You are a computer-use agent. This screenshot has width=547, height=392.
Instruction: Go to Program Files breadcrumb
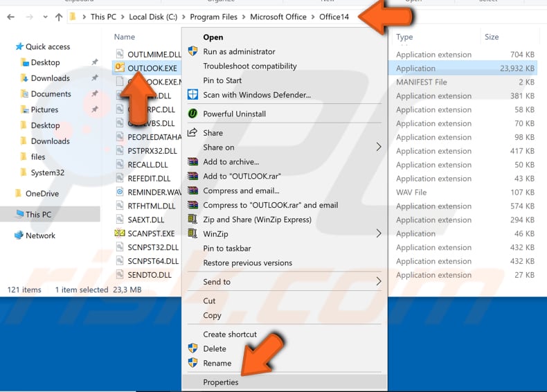pos(213,17)
